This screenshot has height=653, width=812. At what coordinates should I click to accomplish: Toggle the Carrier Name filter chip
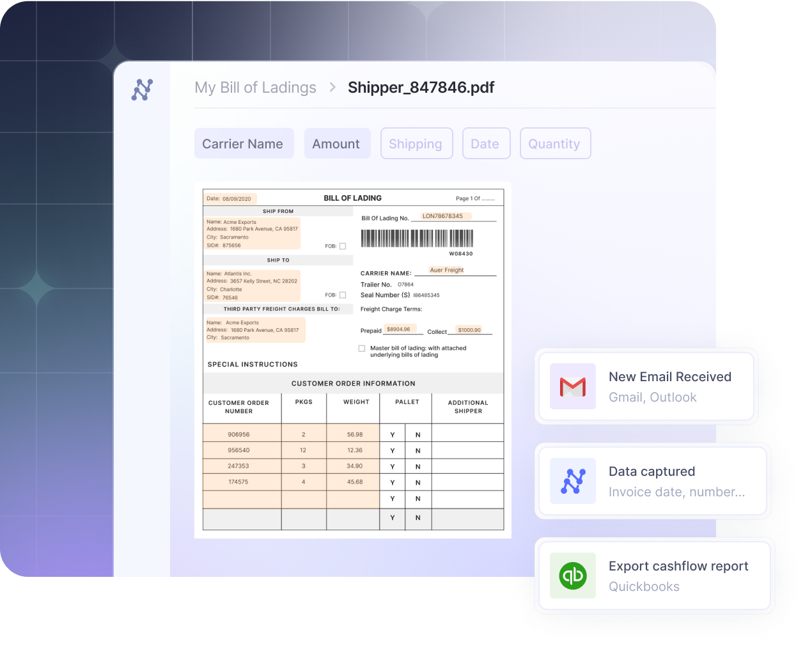pyautogui.click(x=244, y=143)
